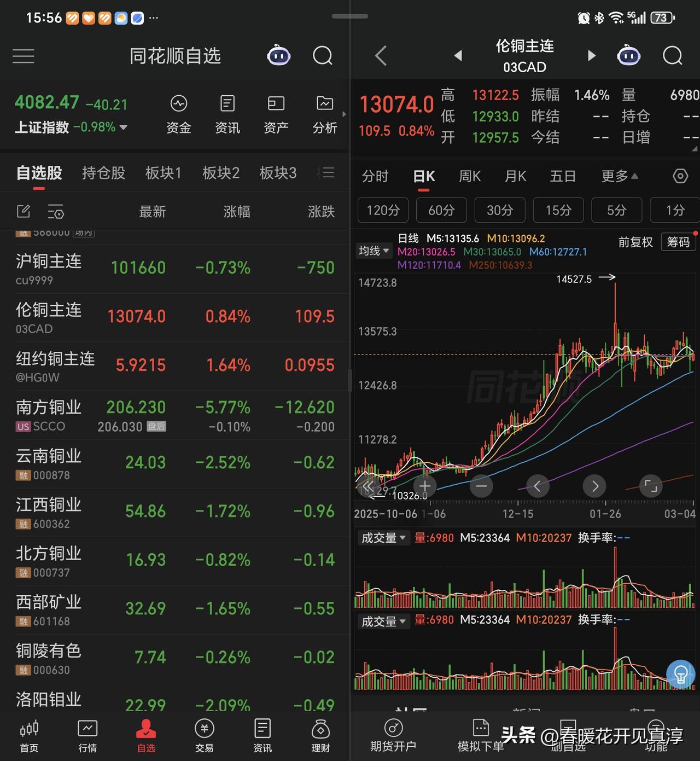Viewport: 700px width, 761px height.
Task: Open 交易 in the bottom navigation
Action: pos(204,736)
